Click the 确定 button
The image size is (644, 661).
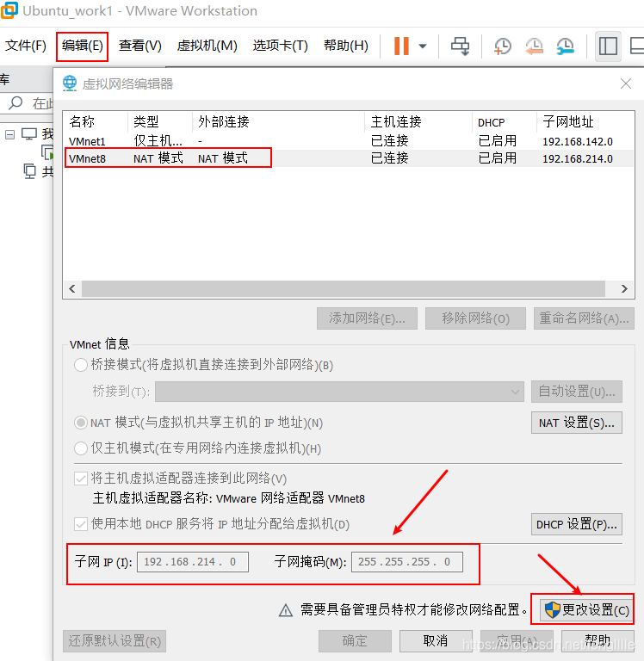[x=355, y=641]
